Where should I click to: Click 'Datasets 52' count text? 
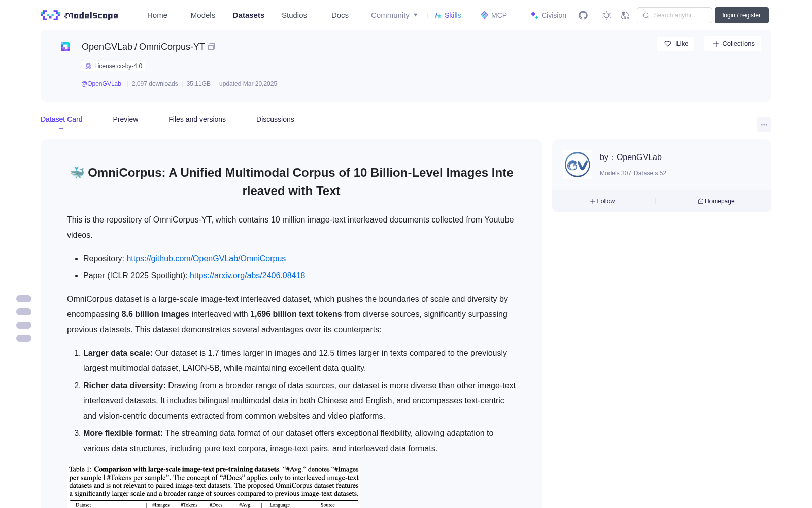click(650, 173)
